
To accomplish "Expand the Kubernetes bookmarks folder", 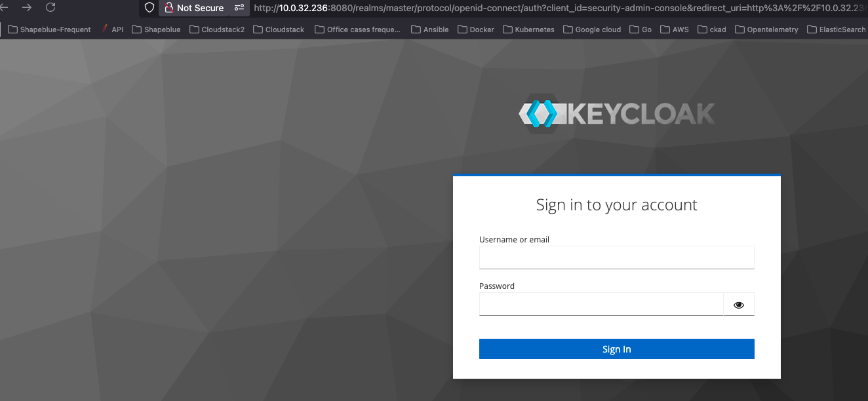I will point(528,29).
